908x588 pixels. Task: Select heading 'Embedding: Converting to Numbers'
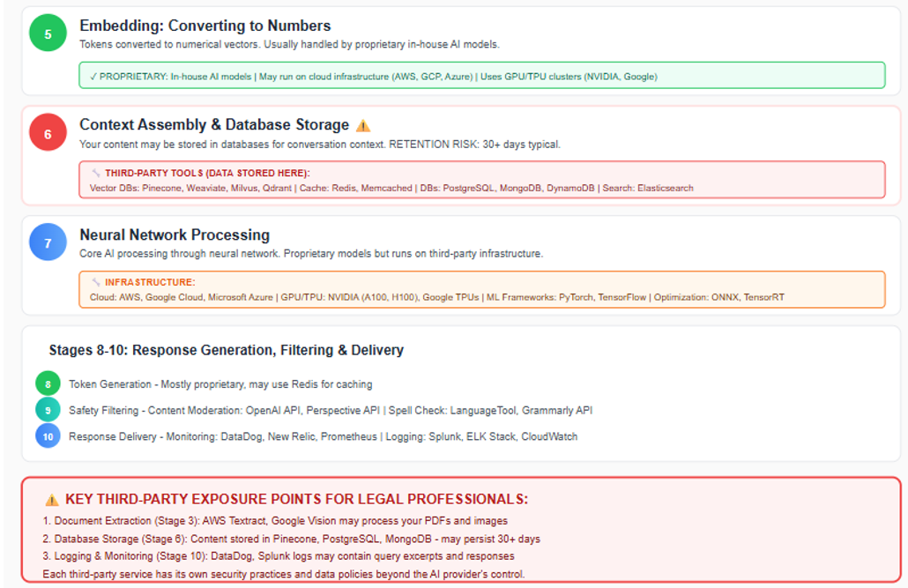tap(205, 26)
